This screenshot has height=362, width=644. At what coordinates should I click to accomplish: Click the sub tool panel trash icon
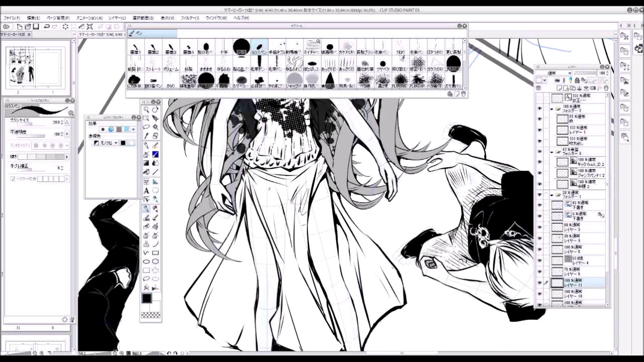pos(463,94)
